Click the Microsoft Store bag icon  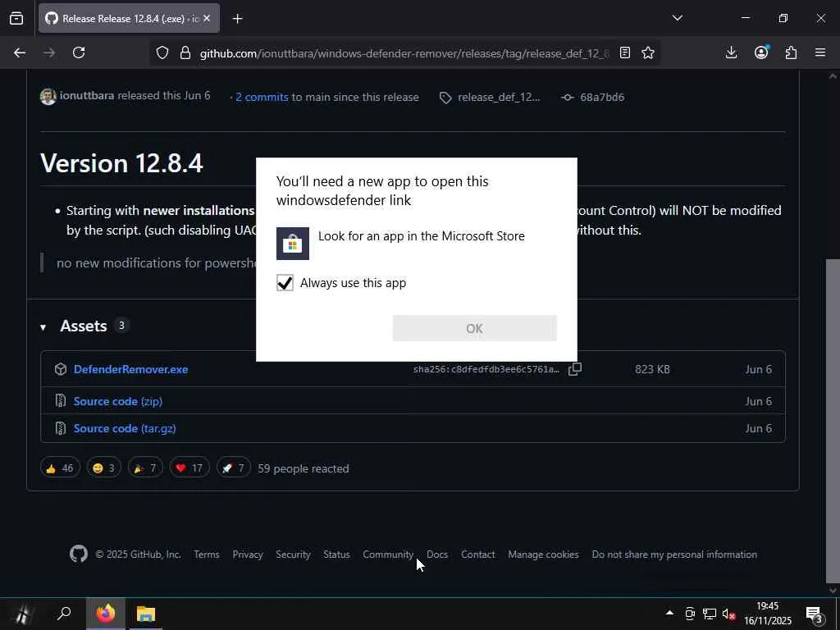pyautogui.click(x=293, y=243)
